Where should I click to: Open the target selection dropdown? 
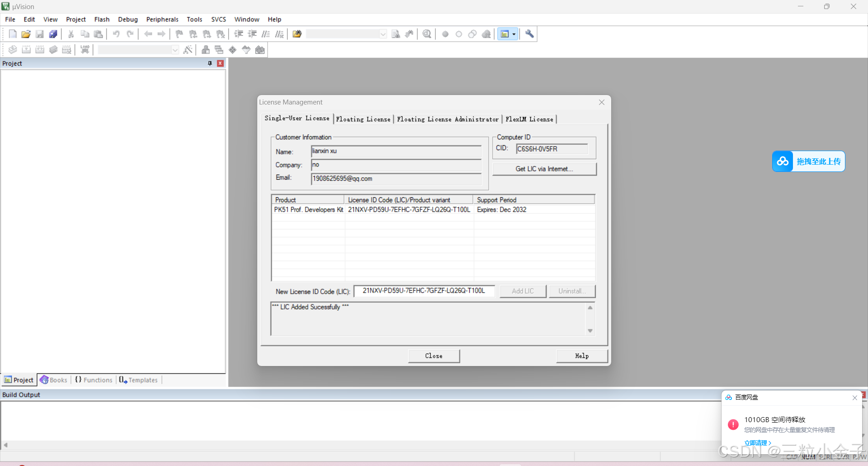pos(175,50)
